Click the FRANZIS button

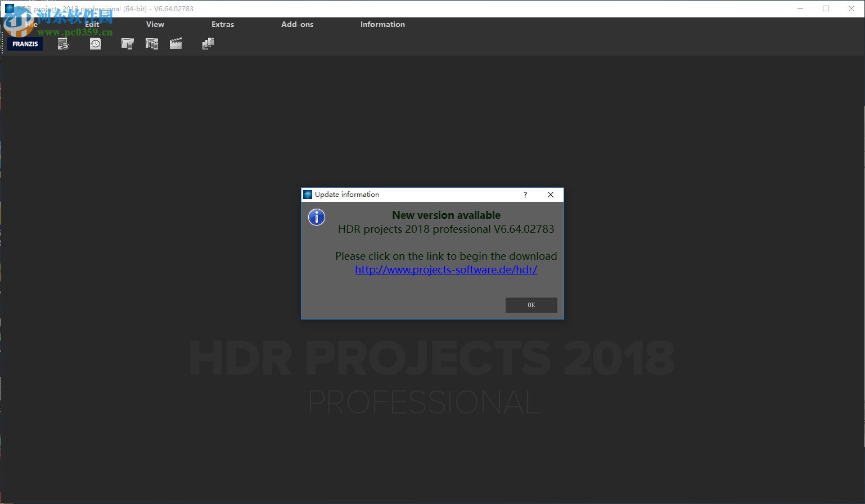click(x=25, y=43)
